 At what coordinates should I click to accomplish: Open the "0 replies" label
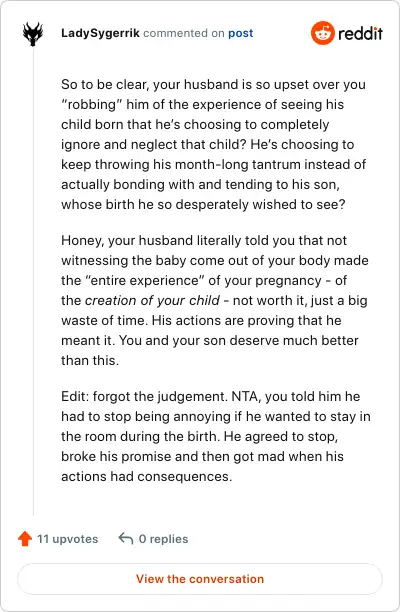[163, 539]
